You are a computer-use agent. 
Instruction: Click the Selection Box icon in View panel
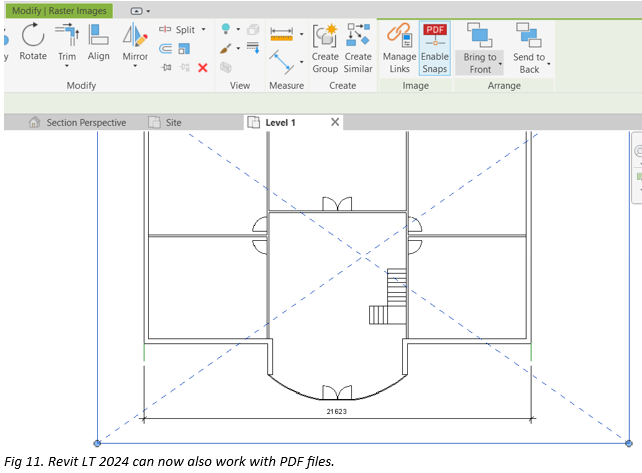pos(226,67)
